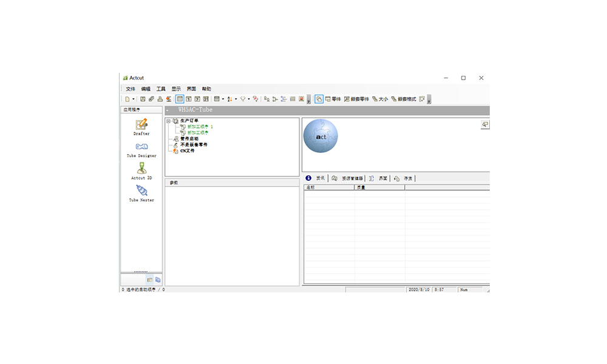Switch to the 资讯 tab
This screenshot has height=364, width=607.
pos(316,178)
